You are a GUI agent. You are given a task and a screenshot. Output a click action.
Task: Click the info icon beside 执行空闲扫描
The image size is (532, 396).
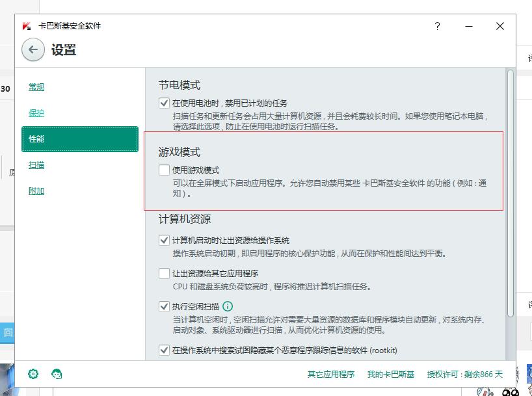point(228,306)
